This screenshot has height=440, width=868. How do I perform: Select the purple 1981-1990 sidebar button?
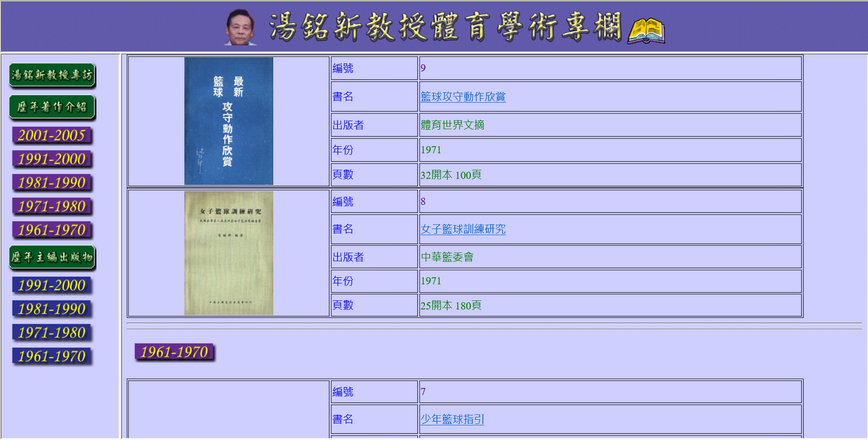[52, 183]
